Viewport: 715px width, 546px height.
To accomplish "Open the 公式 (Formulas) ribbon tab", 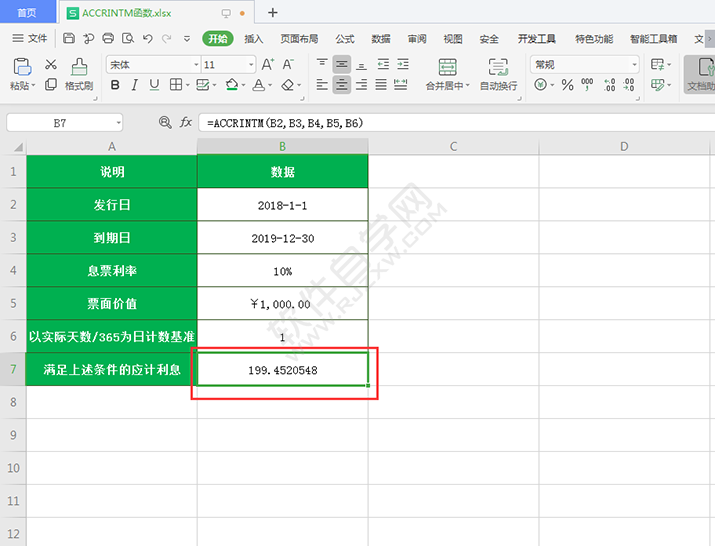I will click(x=345, y=39).
